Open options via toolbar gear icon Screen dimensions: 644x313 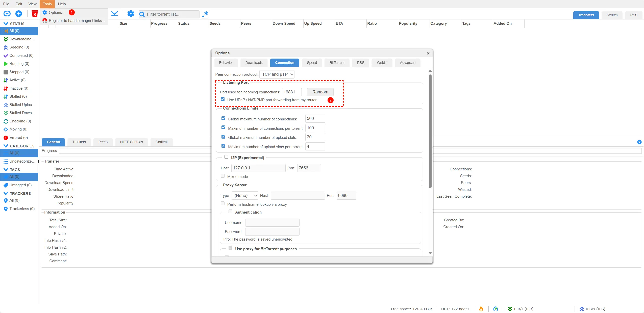[x=131, y=14]
